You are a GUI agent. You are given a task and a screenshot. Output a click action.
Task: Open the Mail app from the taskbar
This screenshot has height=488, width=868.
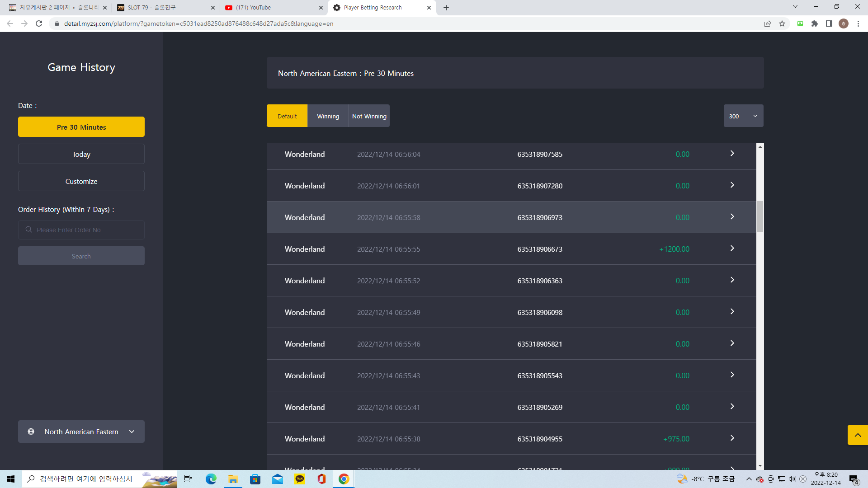click(278, 479)
